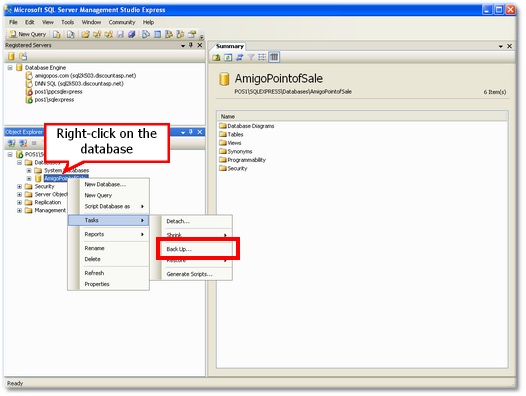
Task: Expand the Replication folder
Action: pos(19,202)
